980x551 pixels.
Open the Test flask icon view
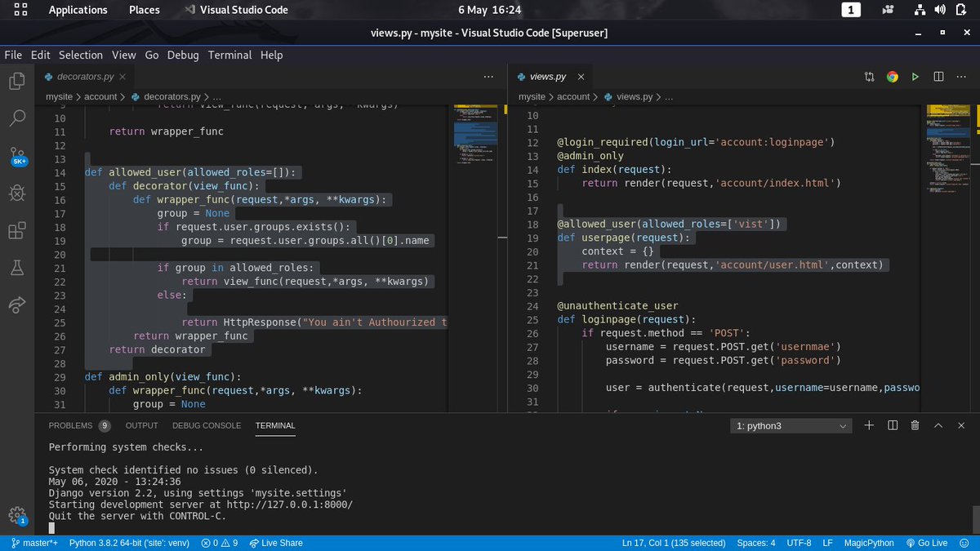pos(16,268)
